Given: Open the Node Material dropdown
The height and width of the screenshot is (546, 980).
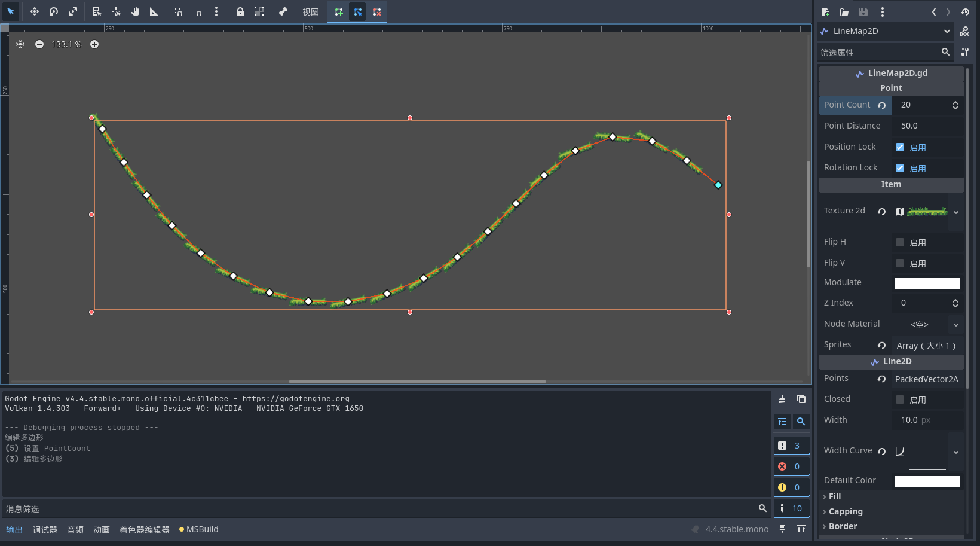Looking at the screenshot, I should (x=956, y=325).
